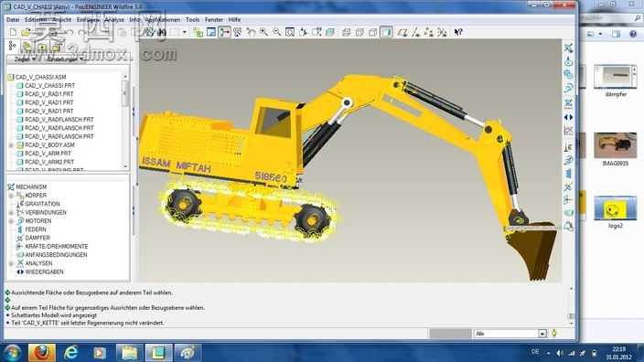
Task: Expand the MOTOREN mechanism node
Action: [x=11, y=221]
